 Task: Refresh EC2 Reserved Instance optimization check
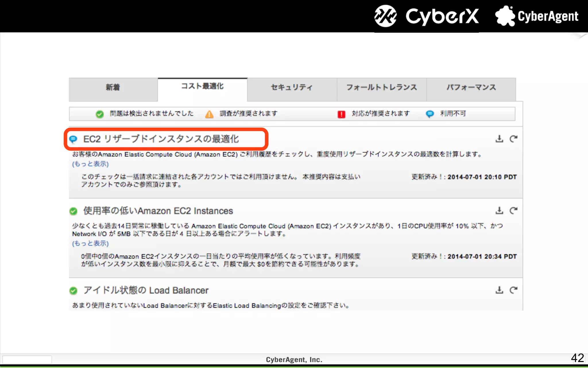pos(513,139)
